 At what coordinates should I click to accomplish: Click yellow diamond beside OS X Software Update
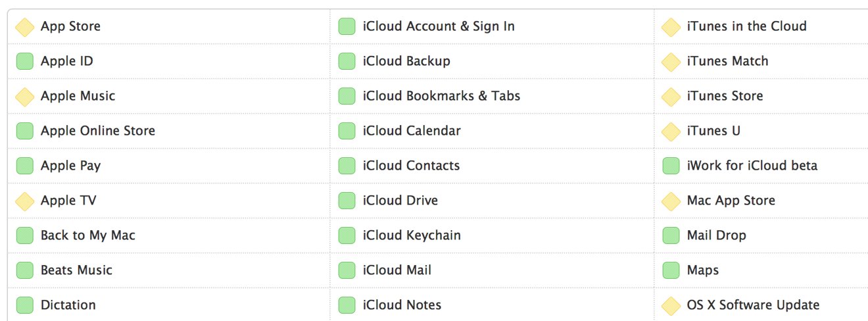671,305
